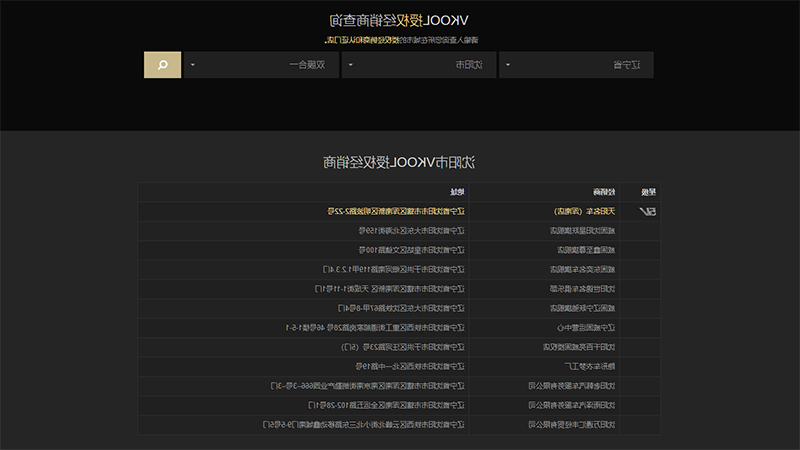This screenshot has height=450, width=800.
Task: Select dealer 天阳名车（浑南店）
Action: pyautogui.click(x=584, y=211)
